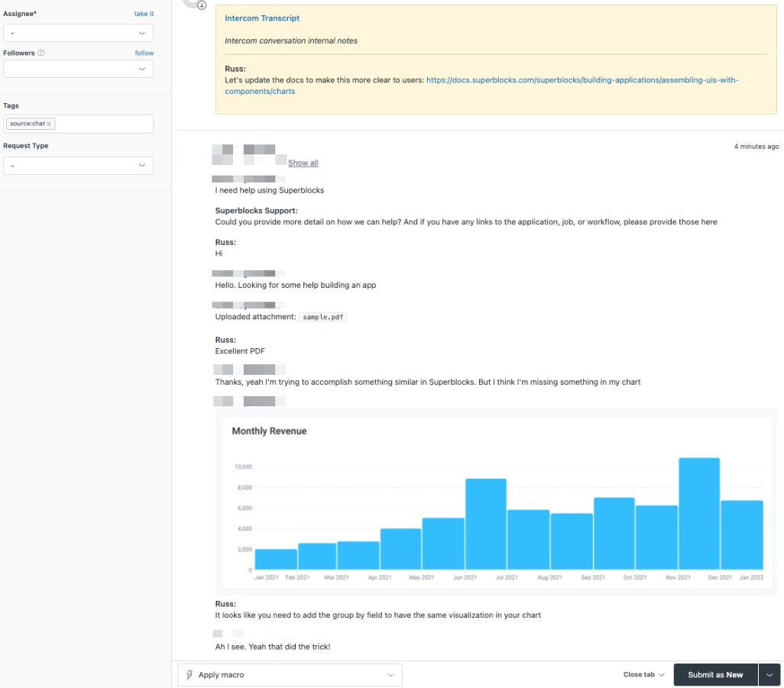Click inside the Tags input field
Viewport: 784px width, 688px height.
point(107,123)
